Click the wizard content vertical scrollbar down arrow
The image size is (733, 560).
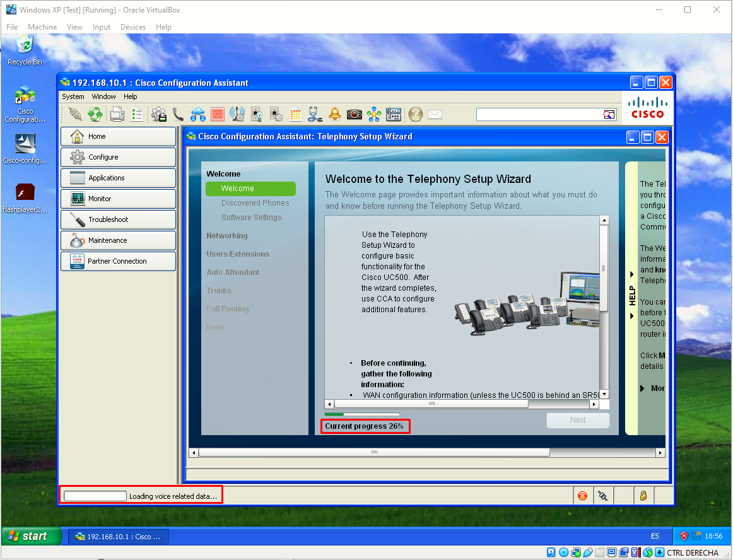point(604,394)
